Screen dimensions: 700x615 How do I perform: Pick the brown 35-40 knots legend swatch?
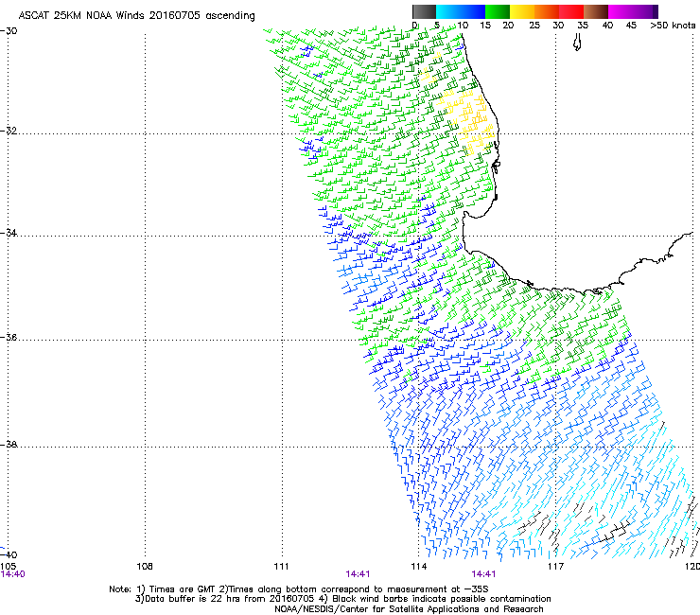coord(596,11)
